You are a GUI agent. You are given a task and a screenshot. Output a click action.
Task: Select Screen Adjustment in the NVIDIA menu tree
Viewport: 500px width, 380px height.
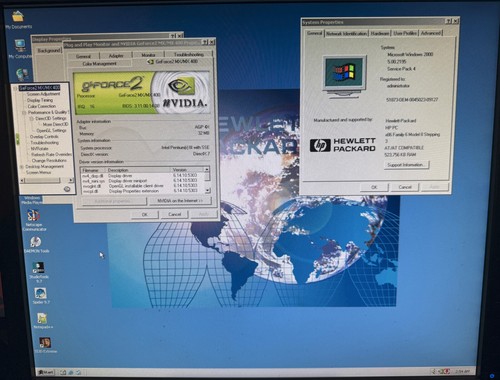(43, 94)
